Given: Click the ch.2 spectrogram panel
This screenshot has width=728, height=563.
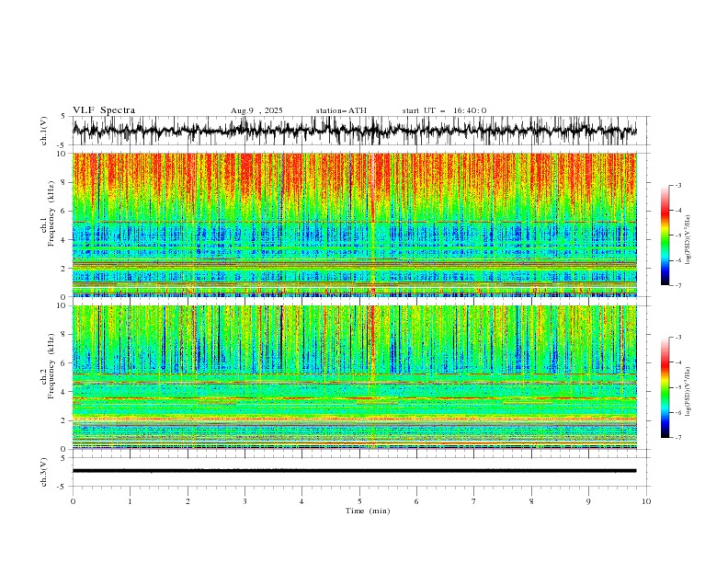Looking at the screenshot, I should click(x=354, y=377).
